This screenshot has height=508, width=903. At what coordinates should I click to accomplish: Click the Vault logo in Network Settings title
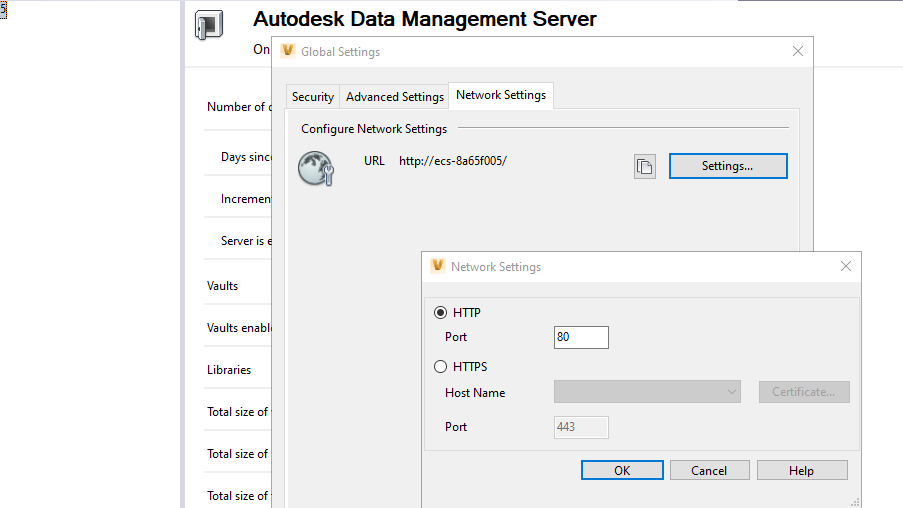(437, 266)
